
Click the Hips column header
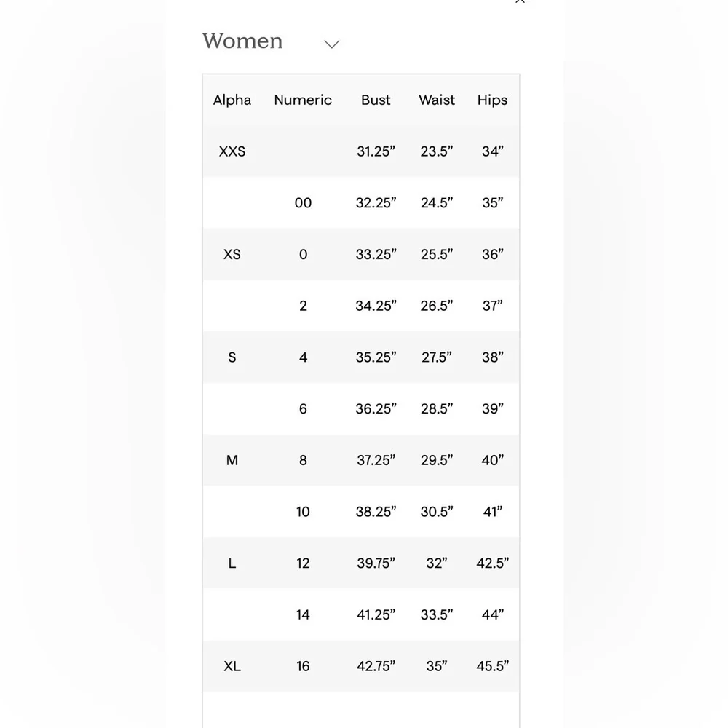click(492, 100)
